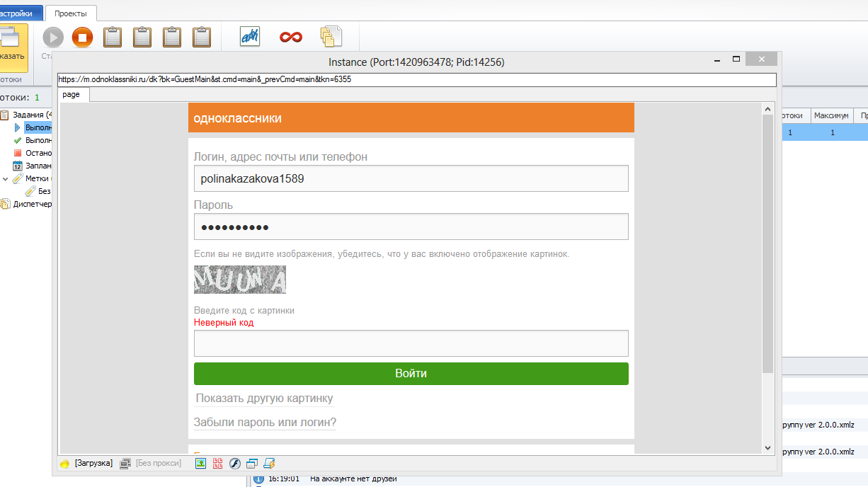Viewport: 868px width, 487px height.
Task: Click the red infinity loop icon
Action: pos(290,37)
